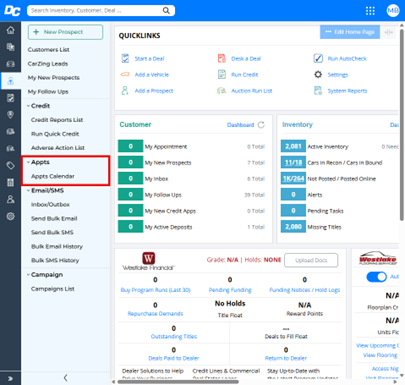Viewport: 405px width, 385px height.
Task: Open Bulk Email History
Action: 57,247
